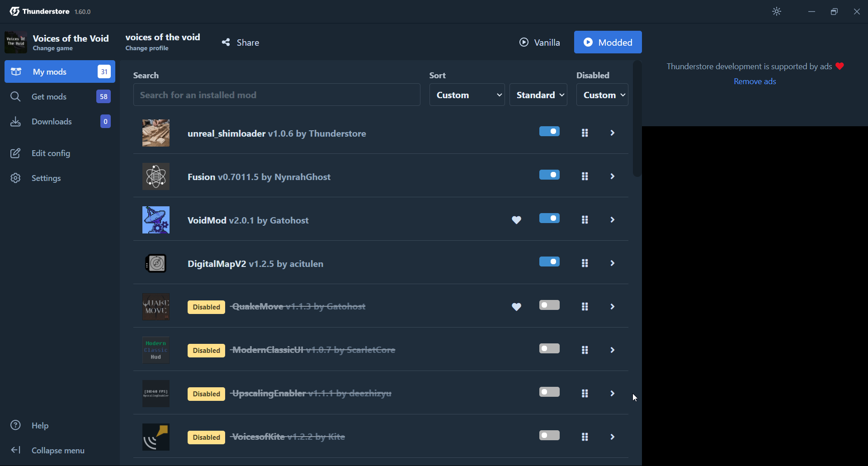The image size is (868, 466).
Task: Enable the ModernClassicUI mod toggle
Action: [x=550, y=348]
